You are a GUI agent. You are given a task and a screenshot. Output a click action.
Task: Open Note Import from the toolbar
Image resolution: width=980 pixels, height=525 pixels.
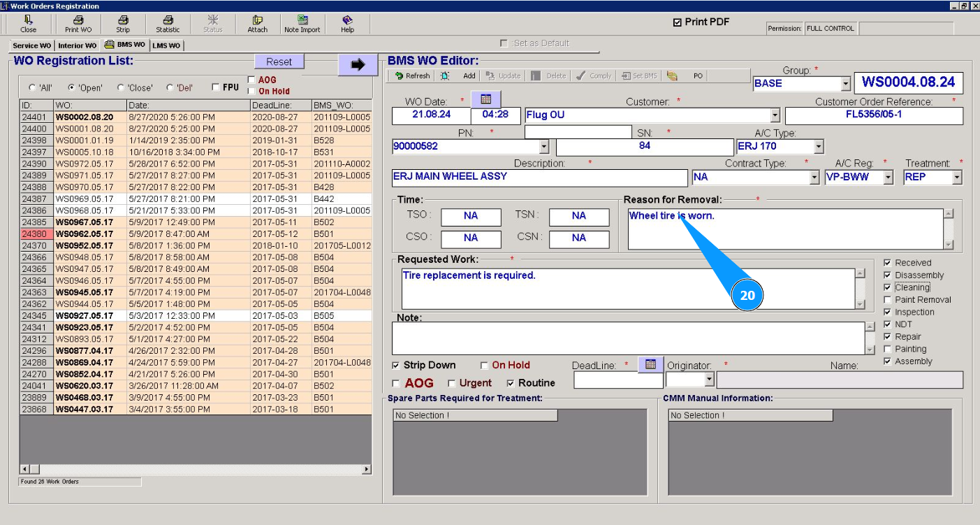[x=302, y=24]
